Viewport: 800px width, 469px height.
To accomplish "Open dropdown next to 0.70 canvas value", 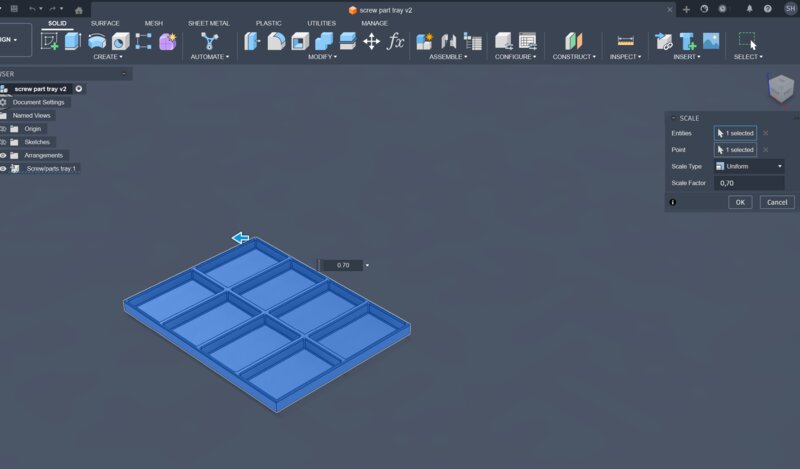I will pyautogui.click(x=367, y=265).
